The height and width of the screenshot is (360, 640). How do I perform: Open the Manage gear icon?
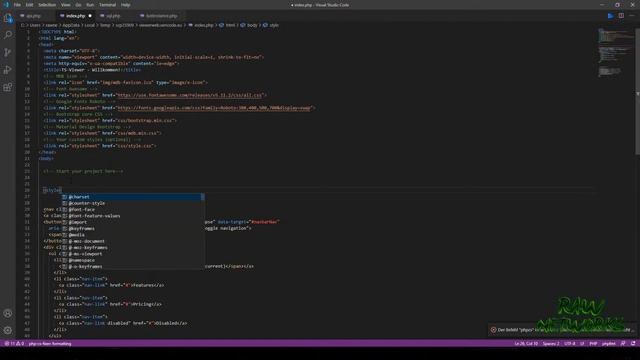point(8,330)
